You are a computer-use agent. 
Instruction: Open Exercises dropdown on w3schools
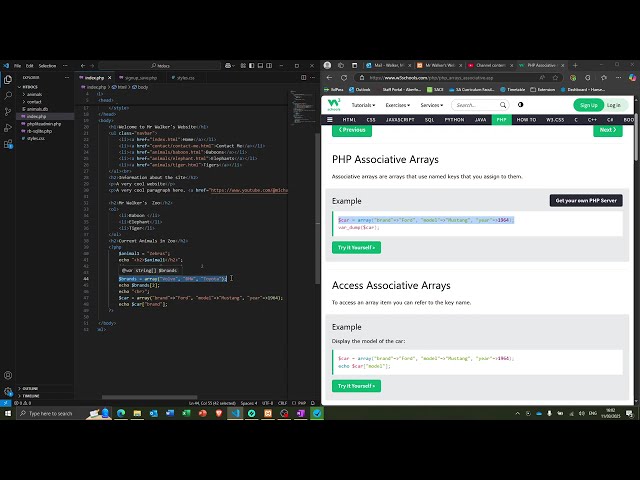[398, 105]
